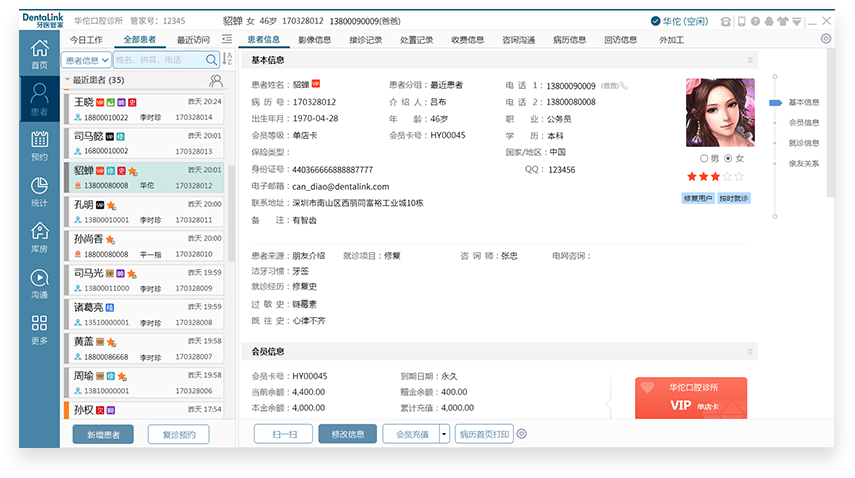Open dropdown arrow next to 会员充值
Viewport: 855px width, 478px height.
pyautogui.click(x=444, y=434)
